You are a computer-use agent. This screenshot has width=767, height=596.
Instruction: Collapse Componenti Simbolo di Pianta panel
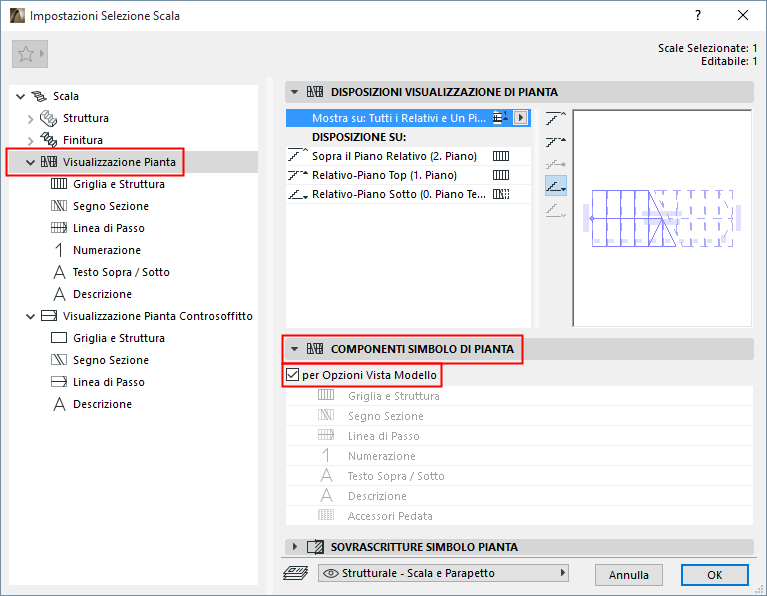click(294, 349)
